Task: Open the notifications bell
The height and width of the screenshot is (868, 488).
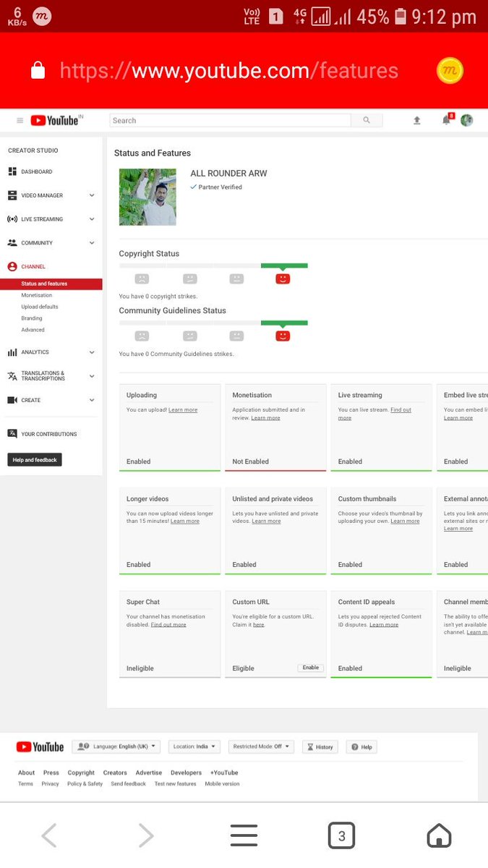Action: tap(447, 120)
